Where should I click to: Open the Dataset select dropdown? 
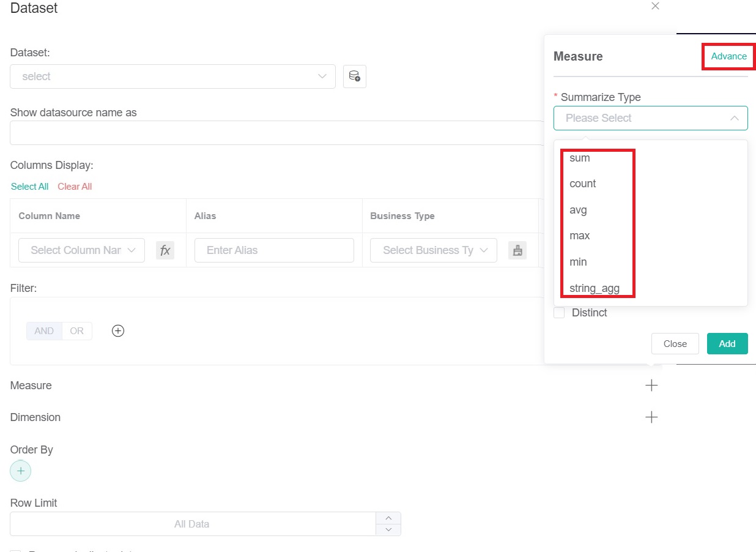pos(172,76)
